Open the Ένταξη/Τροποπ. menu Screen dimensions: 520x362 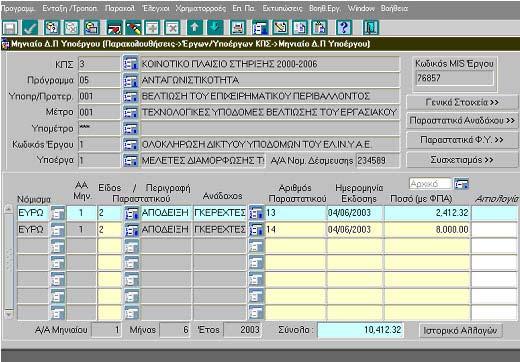[70, 9]
